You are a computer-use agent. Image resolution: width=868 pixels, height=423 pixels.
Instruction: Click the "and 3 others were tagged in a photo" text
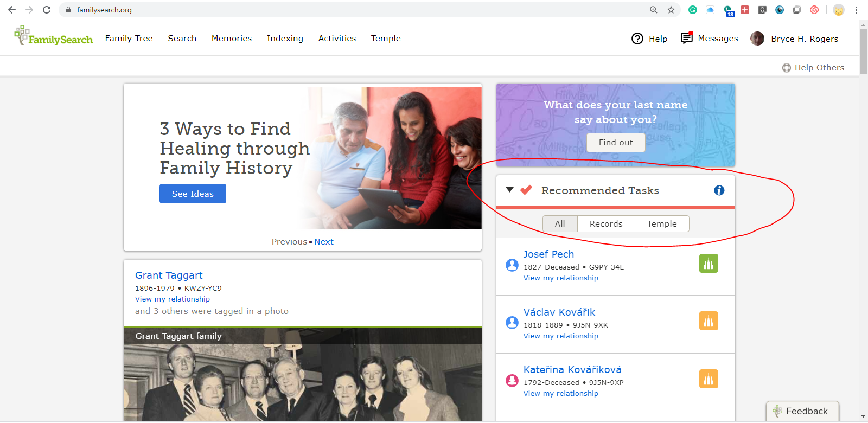(x=212, y=311)
